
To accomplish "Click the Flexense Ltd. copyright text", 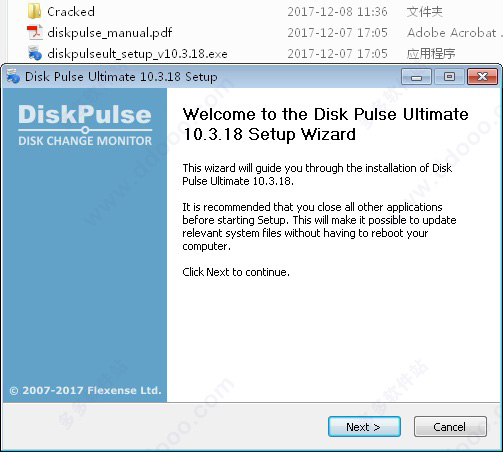I will [85, 390].
